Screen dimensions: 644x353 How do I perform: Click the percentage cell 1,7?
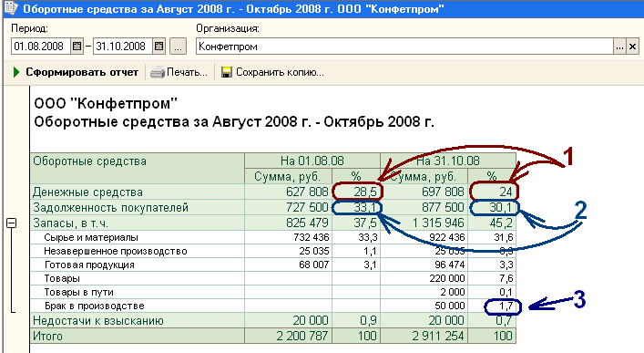click(506, 306)
